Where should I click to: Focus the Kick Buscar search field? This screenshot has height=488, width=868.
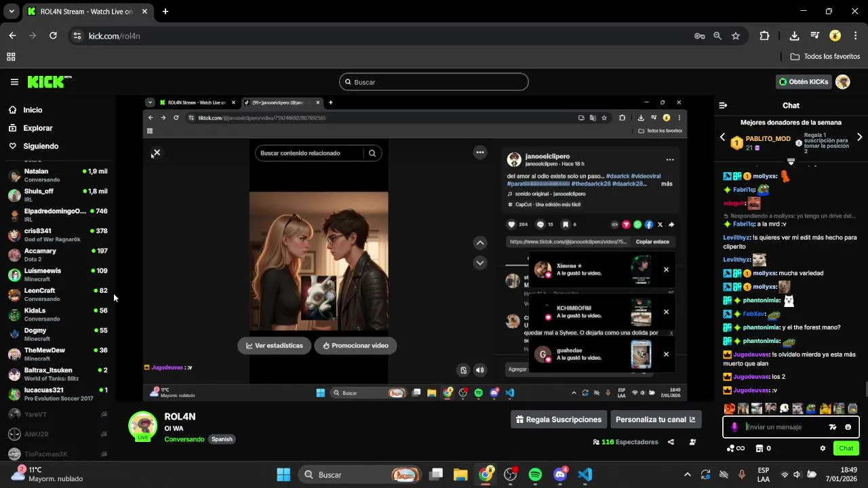(434, 82)
